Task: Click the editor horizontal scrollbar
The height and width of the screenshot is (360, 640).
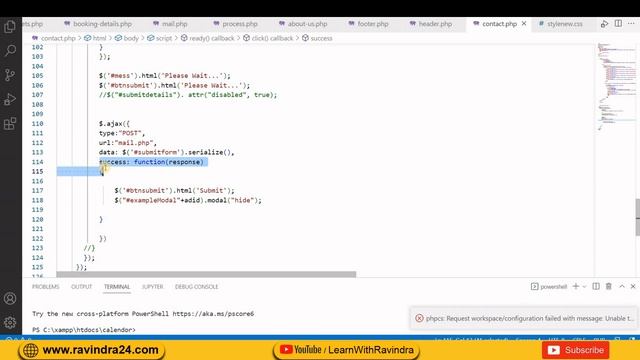Action: tap(206, 274)
